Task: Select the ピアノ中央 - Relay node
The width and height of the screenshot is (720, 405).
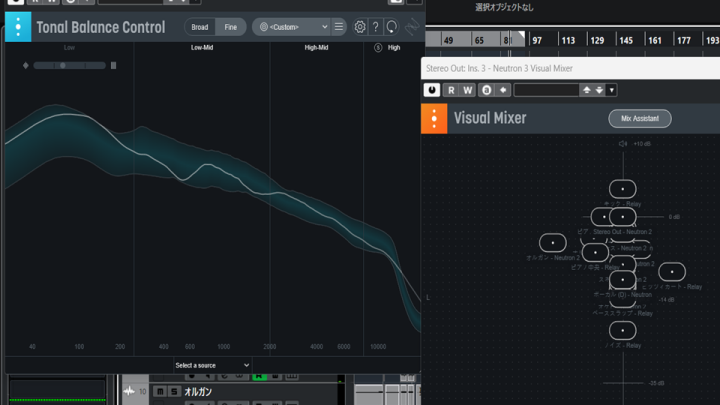Action: tap(595, 253)
